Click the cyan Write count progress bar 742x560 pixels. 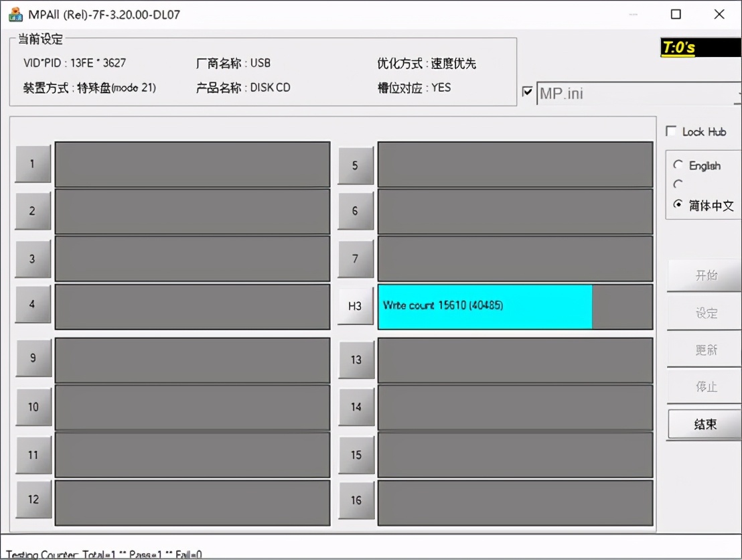pos(484,307)
